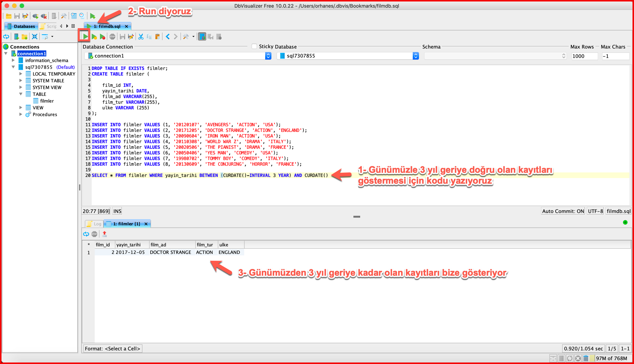This screenshot has width=634, height=364.
Task: Sort by the ulke column header
Action: (x=231, y=245)
